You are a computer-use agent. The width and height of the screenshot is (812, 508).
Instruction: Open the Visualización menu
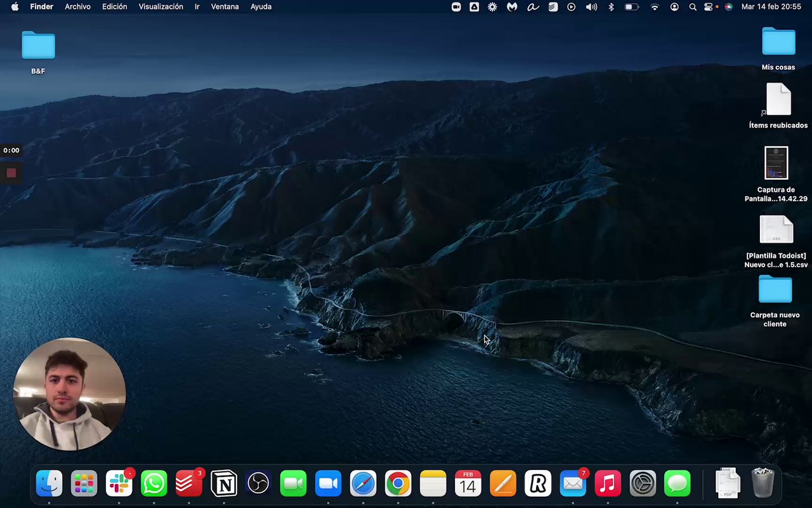[x=160, y=6]
